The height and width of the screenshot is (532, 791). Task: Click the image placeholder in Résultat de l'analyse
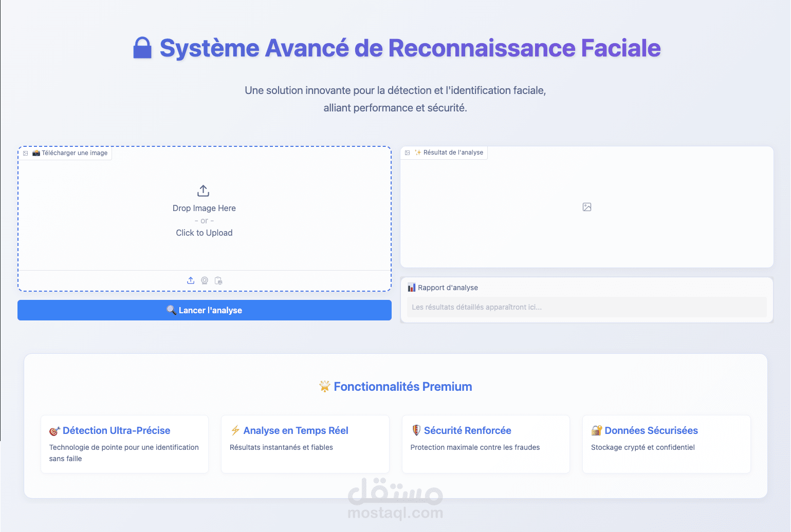(586, 206)
